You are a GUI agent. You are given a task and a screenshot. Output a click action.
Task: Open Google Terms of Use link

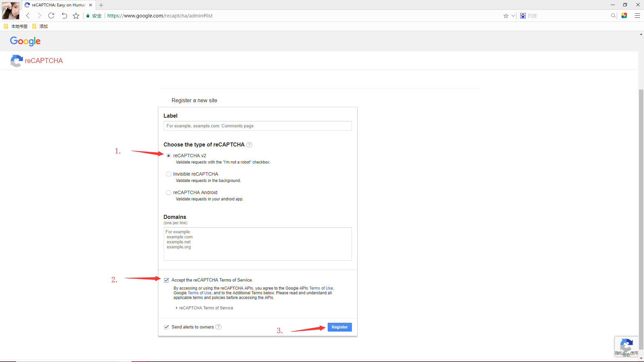[x=200, y=293]
